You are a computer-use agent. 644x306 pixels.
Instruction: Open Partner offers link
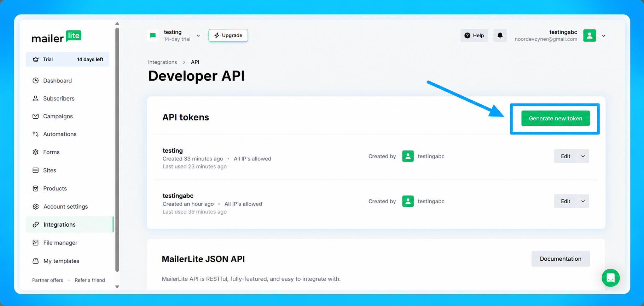click(x=47, y=280)
